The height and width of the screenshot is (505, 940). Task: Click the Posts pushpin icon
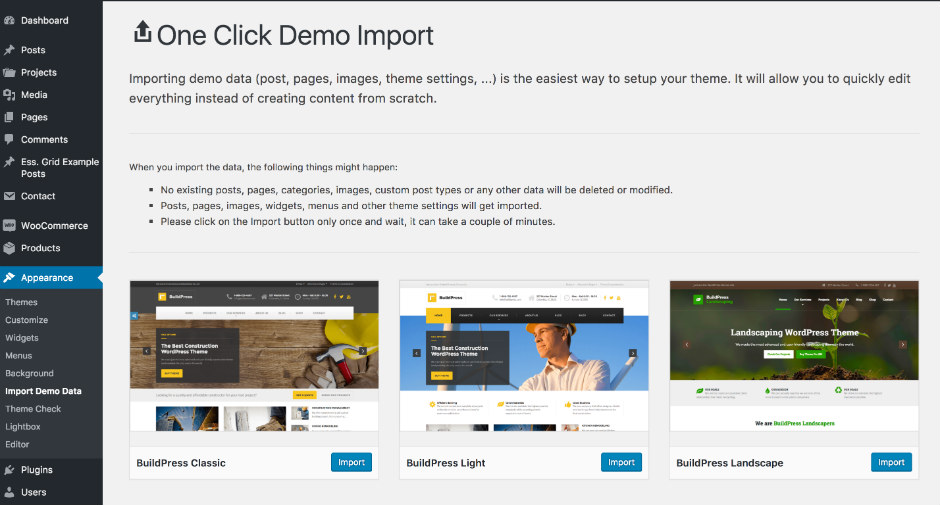point(9,50)
